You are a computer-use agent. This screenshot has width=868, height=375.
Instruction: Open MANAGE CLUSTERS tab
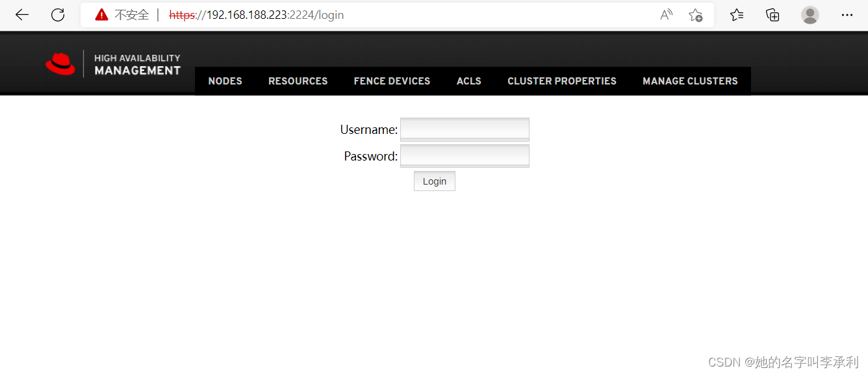coord(690,81)
